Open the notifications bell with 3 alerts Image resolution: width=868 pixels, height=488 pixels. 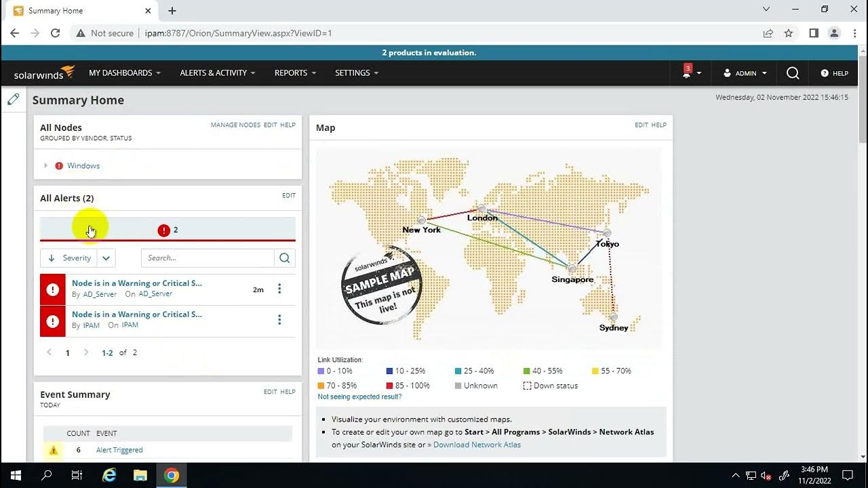click(x=687, y=71)
